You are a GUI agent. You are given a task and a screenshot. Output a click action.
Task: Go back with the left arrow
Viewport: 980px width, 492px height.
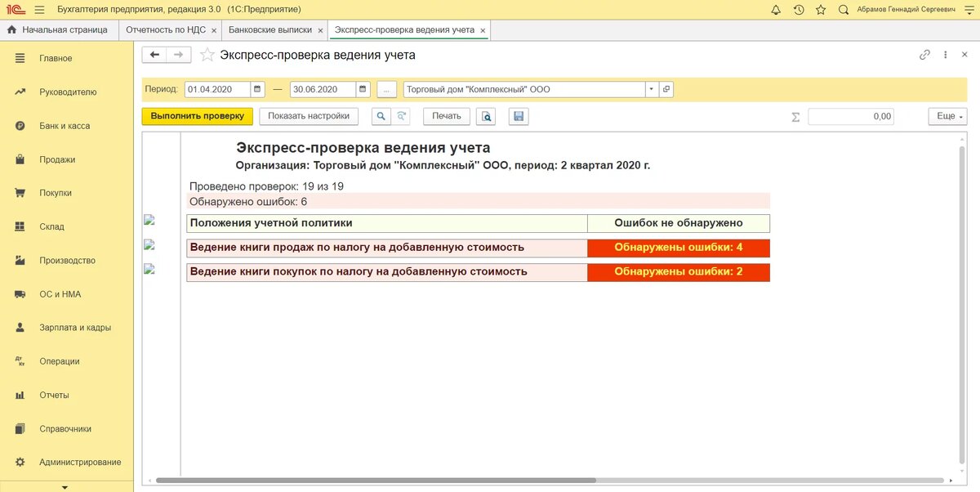tap(154, 55)
